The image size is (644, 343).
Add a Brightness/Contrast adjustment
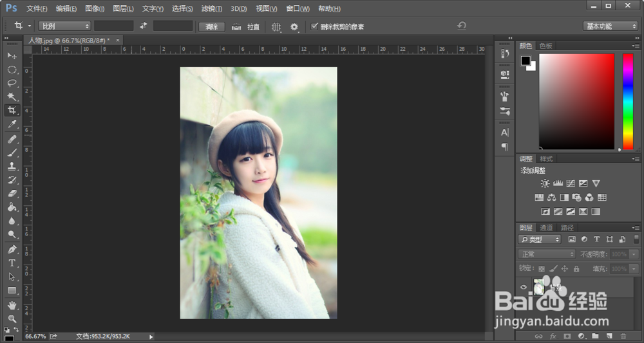[545, 183]
